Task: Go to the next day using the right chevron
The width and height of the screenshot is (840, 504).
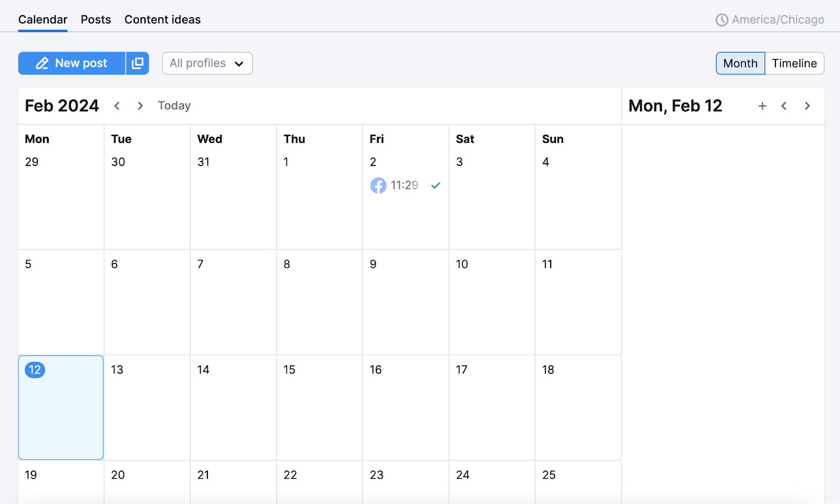Action: click(807, 106)
